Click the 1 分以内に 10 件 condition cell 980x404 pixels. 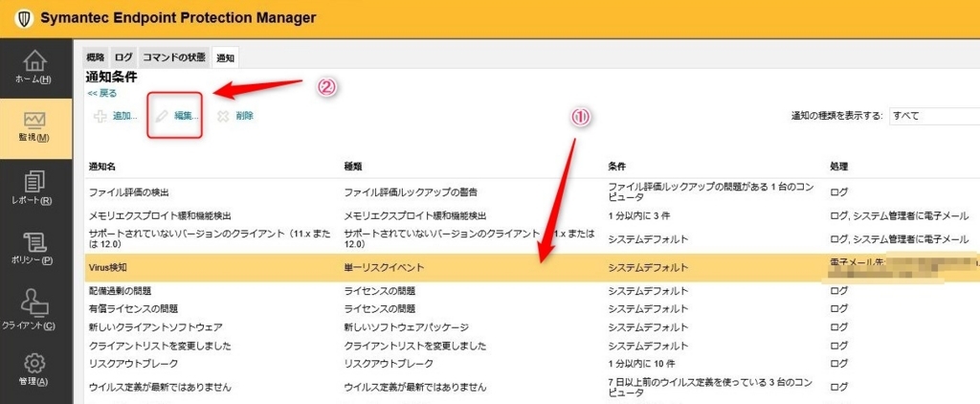(642, 364)
